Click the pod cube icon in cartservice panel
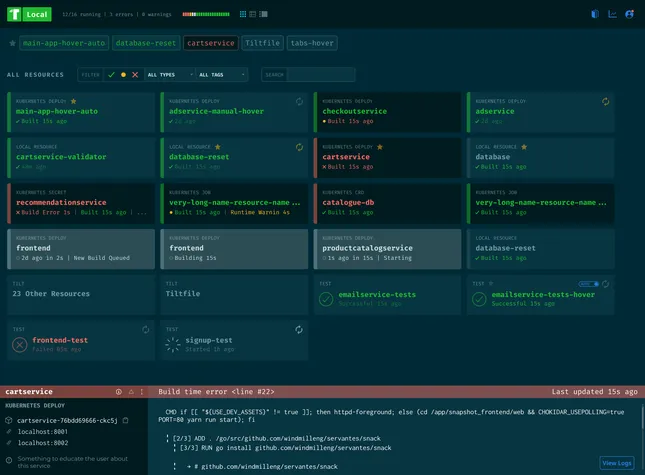The height and width of the screenshot is (475, 645). pos(9,420)
